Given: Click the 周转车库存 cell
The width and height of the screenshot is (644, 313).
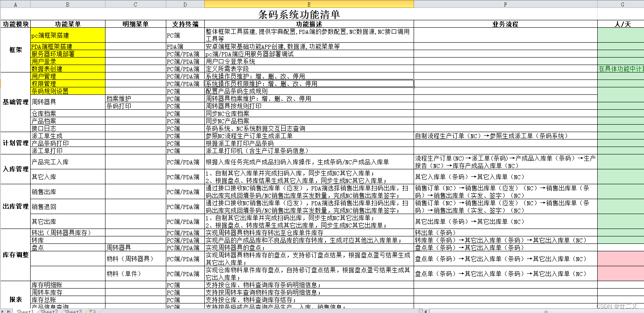Looking at the screenshot, I should pos(68,292).
